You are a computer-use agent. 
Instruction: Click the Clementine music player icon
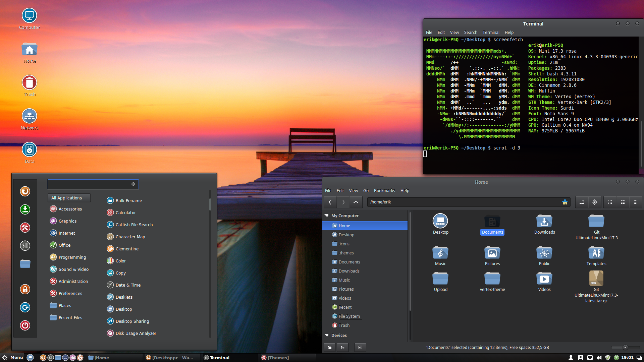pyautogui.click(x=109, y=248)
